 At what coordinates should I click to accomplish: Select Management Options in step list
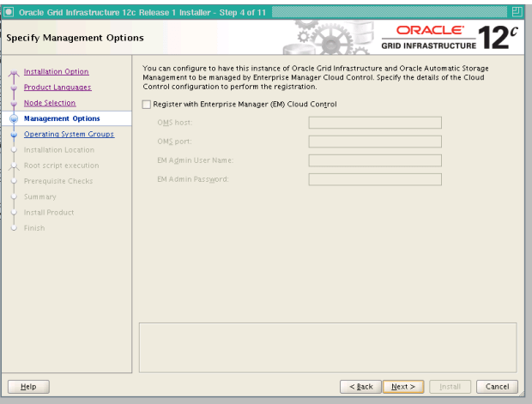click(62, 118)
